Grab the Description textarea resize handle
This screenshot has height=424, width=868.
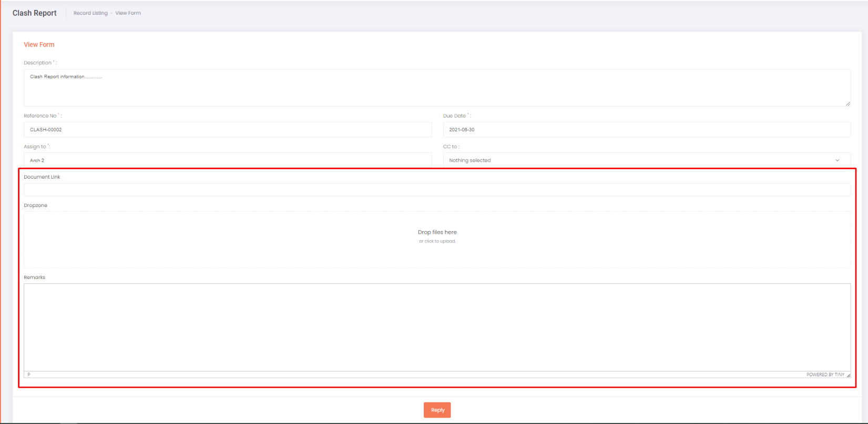coord(847,104)
